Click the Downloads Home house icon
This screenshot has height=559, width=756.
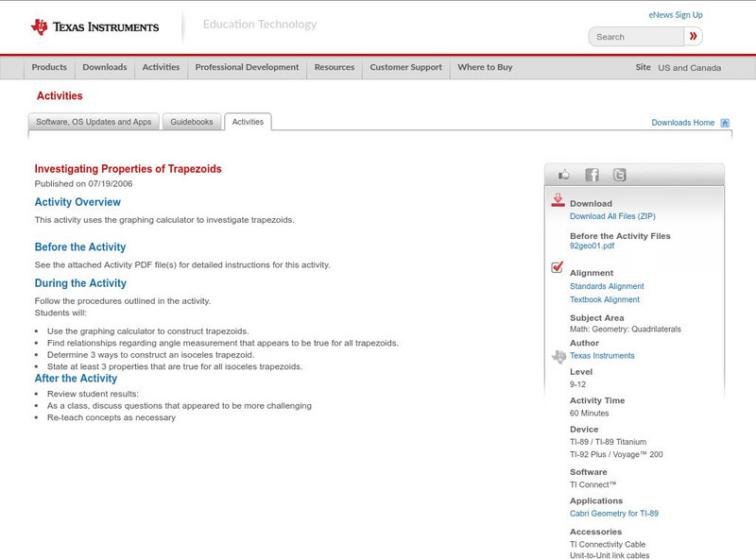point(725,123)
